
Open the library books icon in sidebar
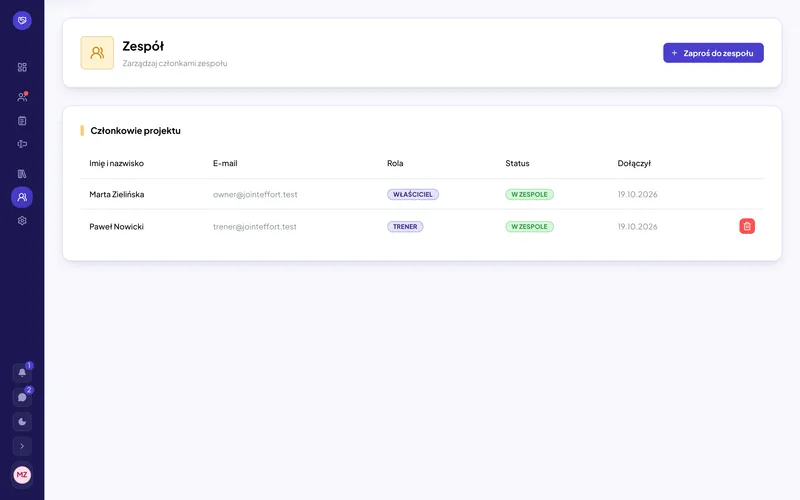click(x=22, y=174)
